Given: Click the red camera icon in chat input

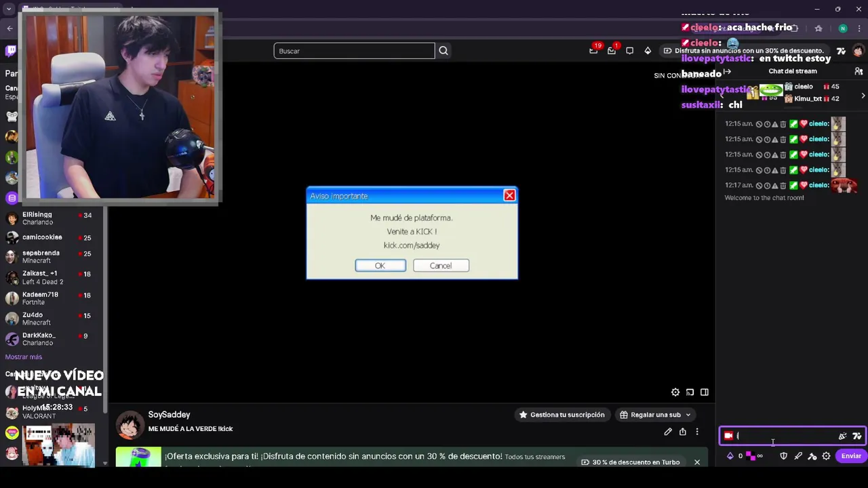Looking at the screenshot, I should click(728, 436).
